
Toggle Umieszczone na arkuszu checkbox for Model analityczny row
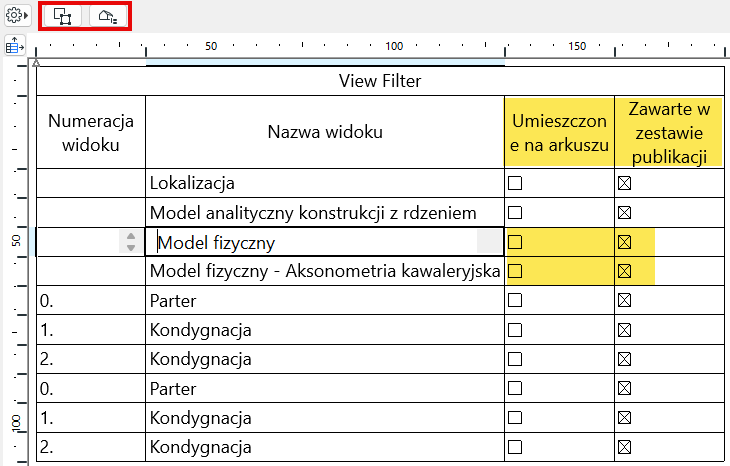click(x=515, y=213)
